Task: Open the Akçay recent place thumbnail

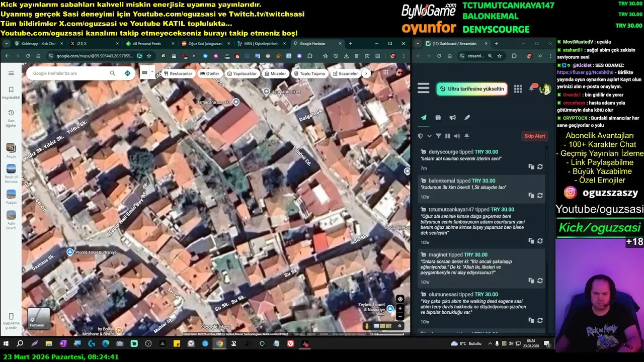Action: click(11, 150)
